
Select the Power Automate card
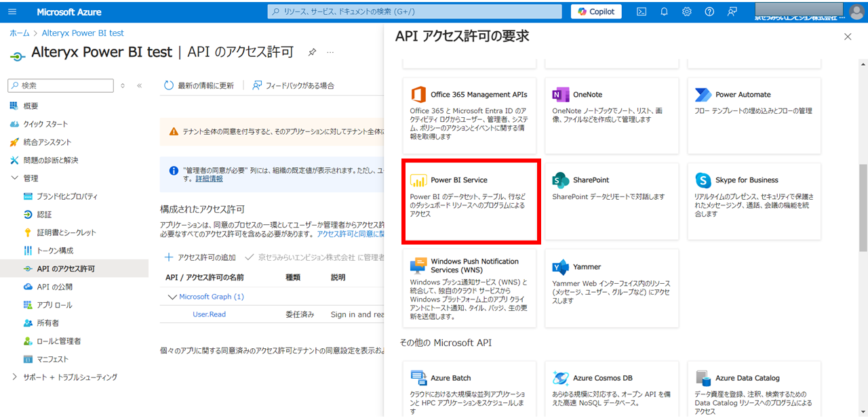click(x=754, y=116)
